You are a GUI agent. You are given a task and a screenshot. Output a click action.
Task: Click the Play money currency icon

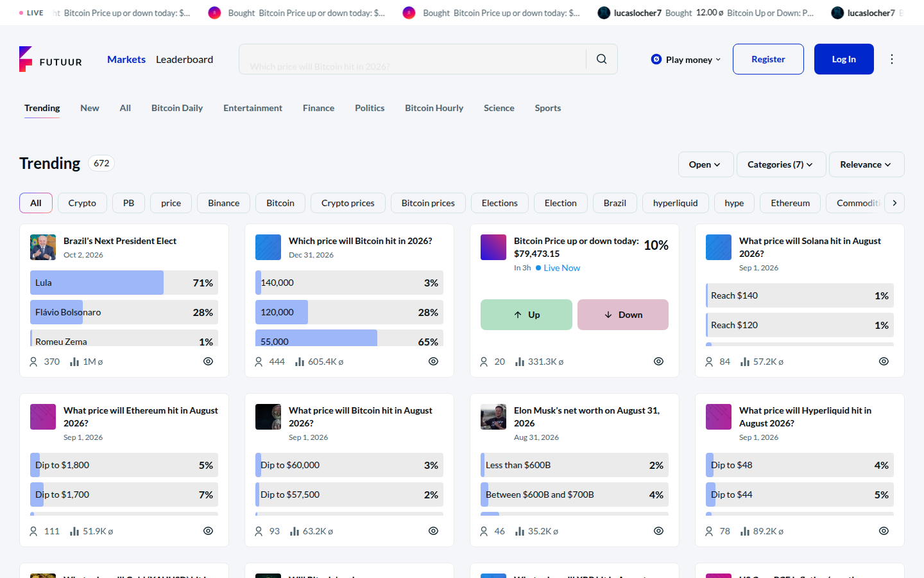pos(656,59)
